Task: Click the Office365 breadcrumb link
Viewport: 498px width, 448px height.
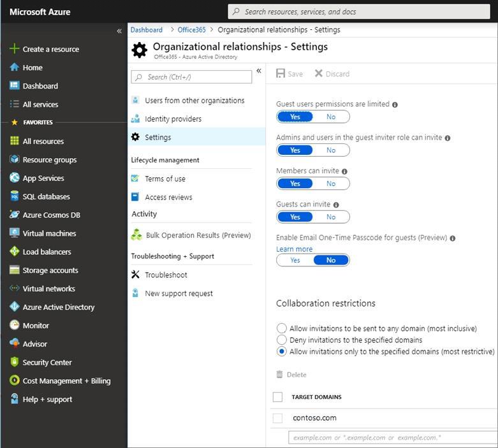Action: click(191, 30)
